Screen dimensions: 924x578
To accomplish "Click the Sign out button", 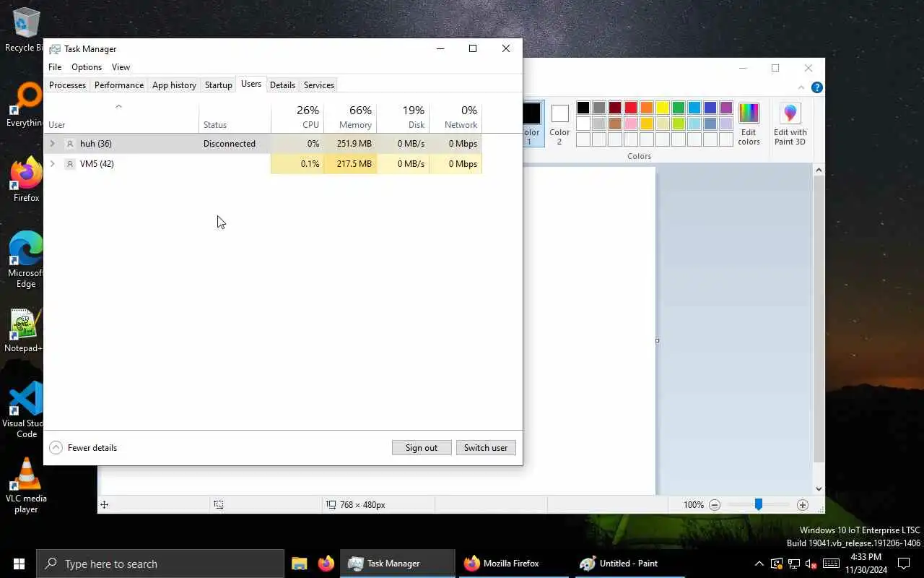I will click(x=422, y=448).
